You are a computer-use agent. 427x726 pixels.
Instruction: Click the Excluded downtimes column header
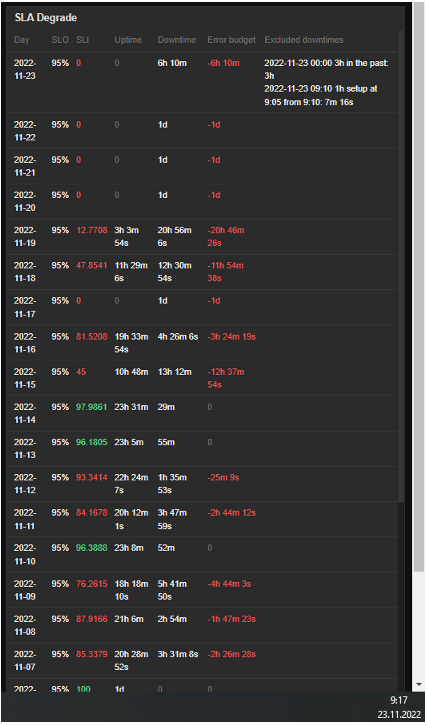point(304,40)
